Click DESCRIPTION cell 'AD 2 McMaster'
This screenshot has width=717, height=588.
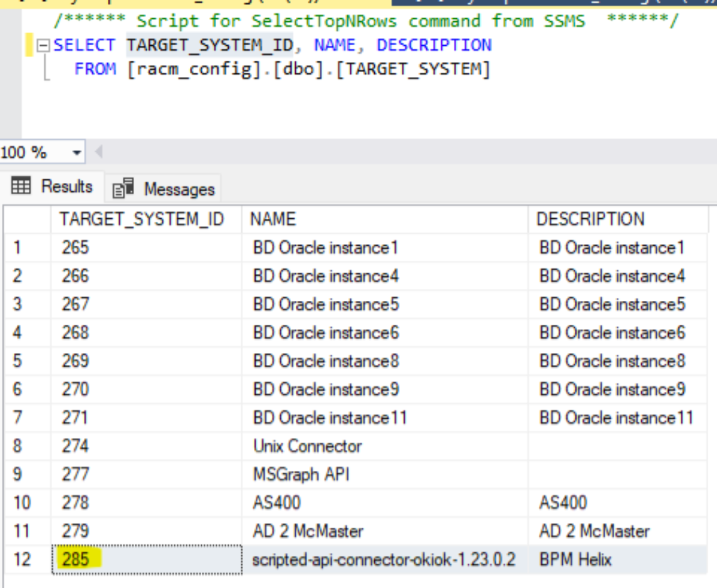[x=618, y=532]
